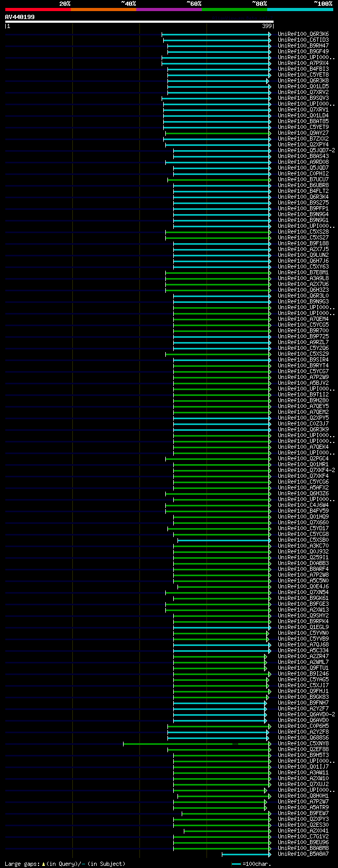Select the UniRef100_Q6H3Z3 label

(303, 290)
